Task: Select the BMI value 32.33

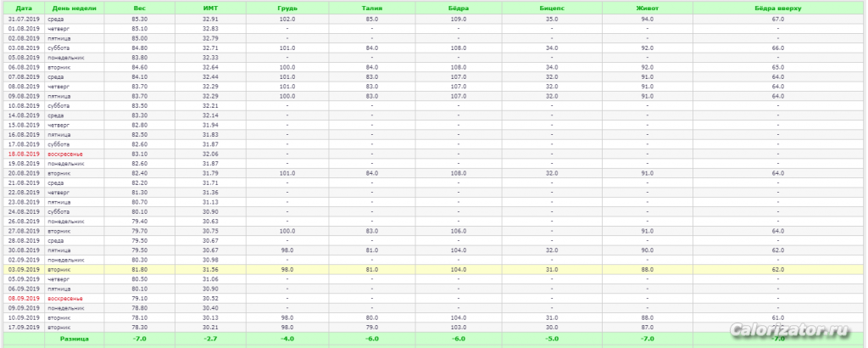Action: 210,57
